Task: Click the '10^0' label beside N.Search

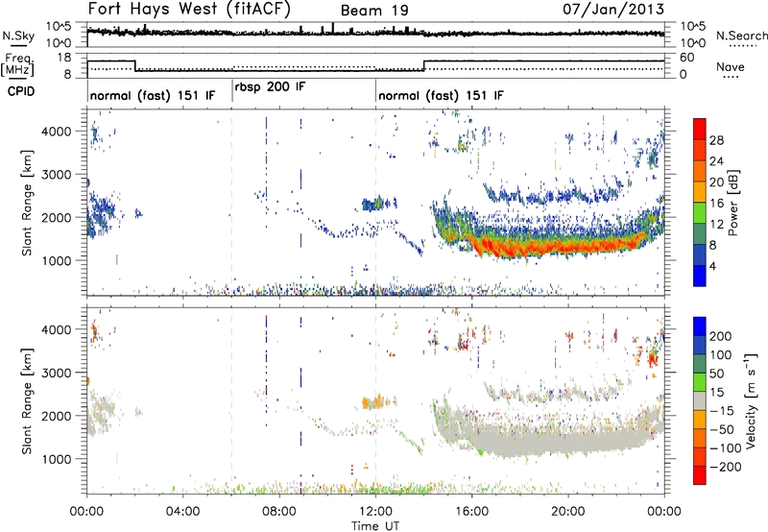Action: [693, 43]
